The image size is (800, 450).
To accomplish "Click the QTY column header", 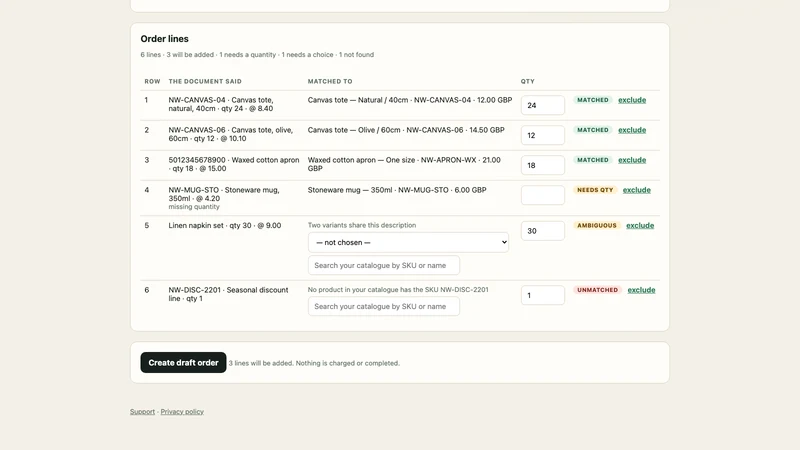I will tap(528, 81).
